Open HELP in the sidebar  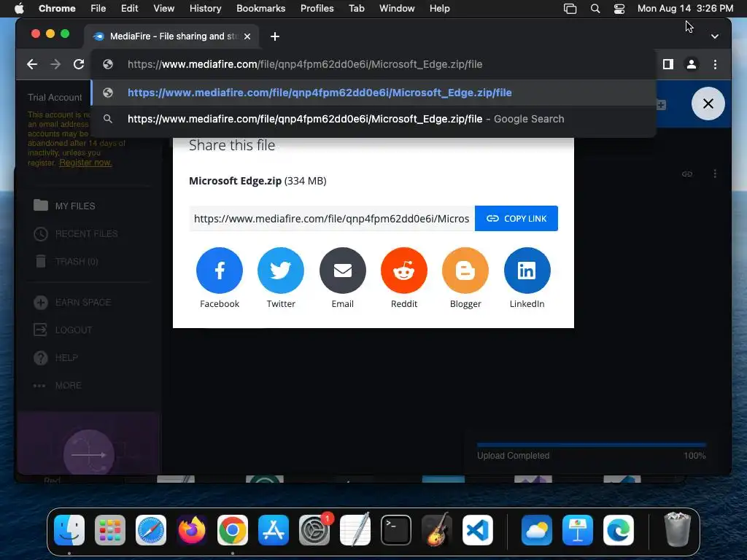pyautogui.click(x=55, y=357)
